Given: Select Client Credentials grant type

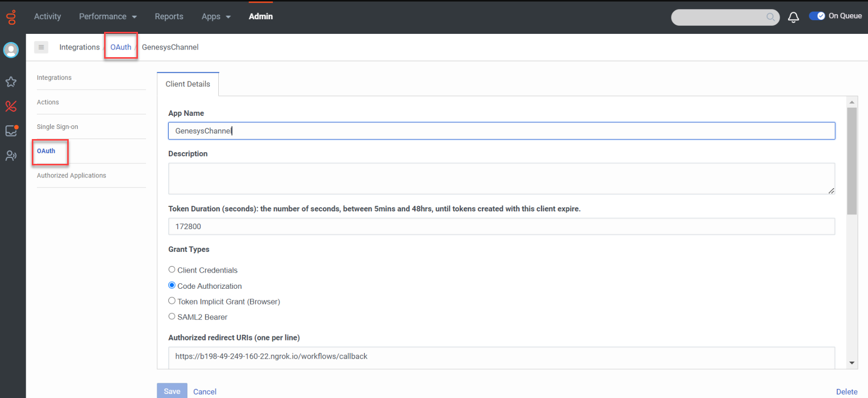Looking at the screenshot, I should coord(172,270).
